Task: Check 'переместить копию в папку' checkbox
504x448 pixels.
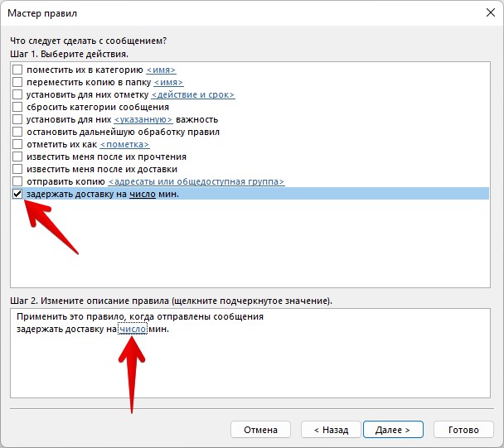Action: (17, 82)
